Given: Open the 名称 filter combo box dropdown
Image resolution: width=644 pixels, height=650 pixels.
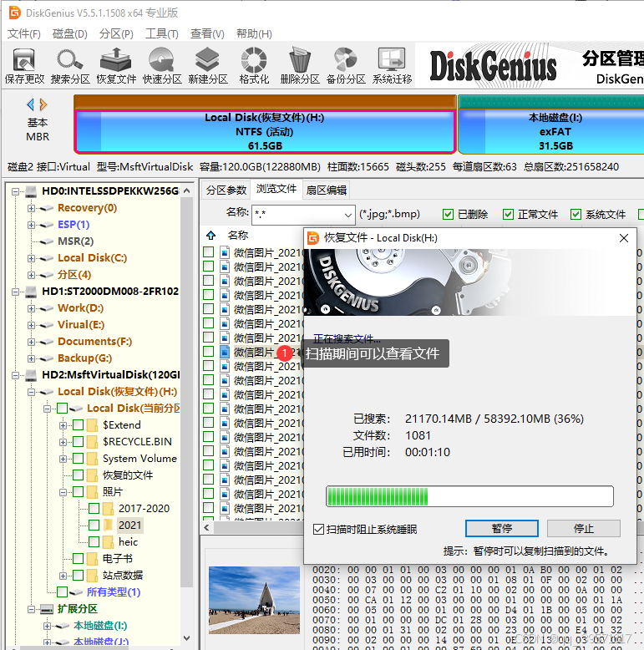Looking at the screenshot, I should pyautogui.click(x=348, y=215).
